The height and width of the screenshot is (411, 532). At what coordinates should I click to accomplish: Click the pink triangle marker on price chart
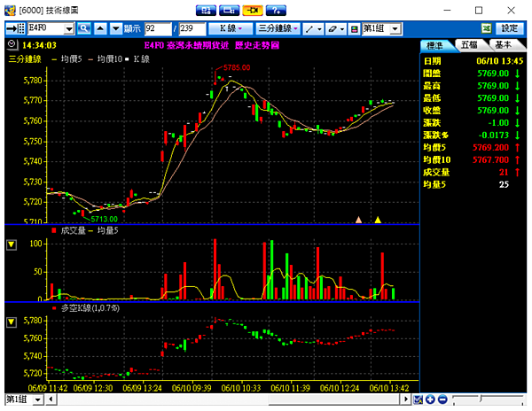click(358, 220)
